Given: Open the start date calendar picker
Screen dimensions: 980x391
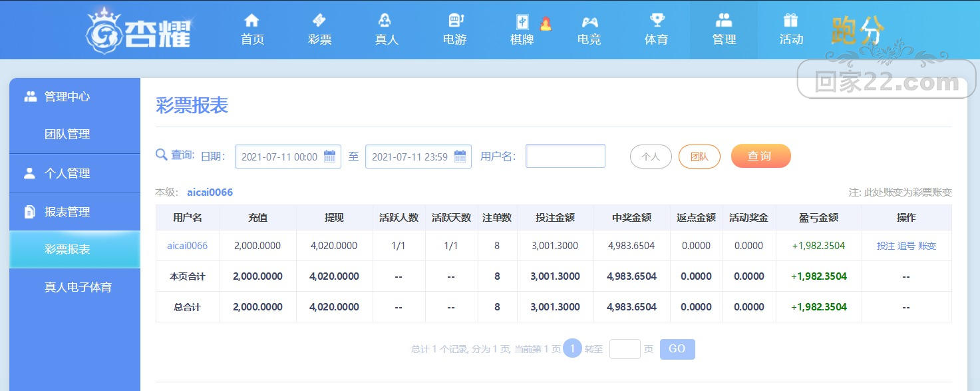Looking at the screenshot, I should (x=329, y=157).
